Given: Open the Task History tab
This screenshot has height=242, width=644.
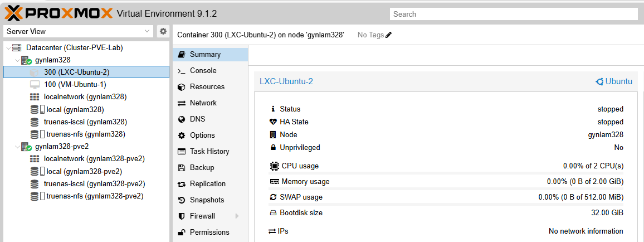Looking at the screenshot, I should pos(210,151).
